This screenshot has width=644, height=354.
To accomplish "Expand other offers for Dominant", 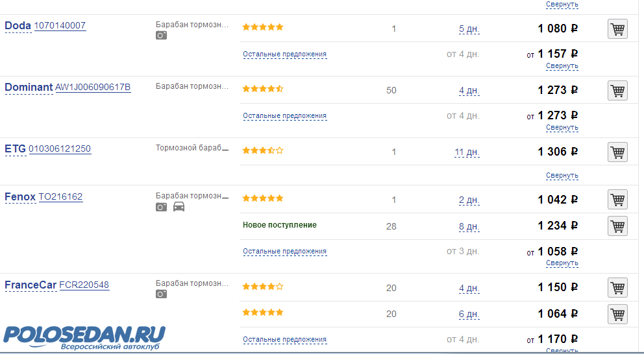I will point(284,116).
